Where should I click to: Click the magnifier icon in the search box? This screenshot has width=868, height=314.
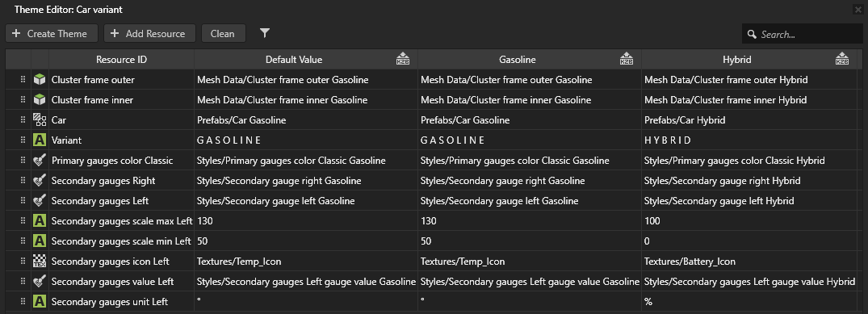click(752, 35)
